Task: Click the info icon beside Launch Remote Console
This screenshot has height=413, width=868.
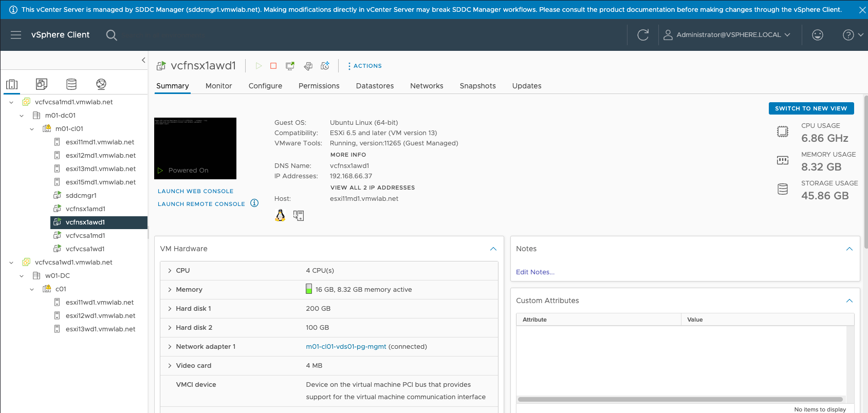Action: [254, 203]
